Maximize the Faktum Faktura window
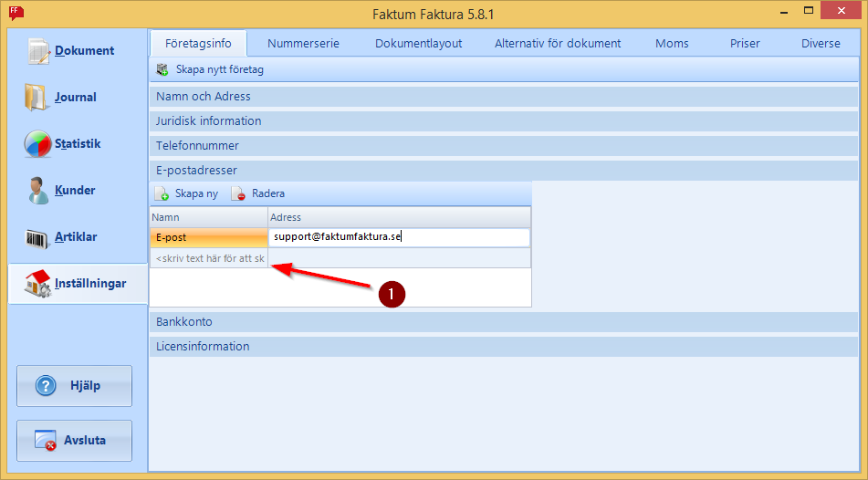Image resolution: width=868 pixels, height=480 pixels. coord(809,11)
